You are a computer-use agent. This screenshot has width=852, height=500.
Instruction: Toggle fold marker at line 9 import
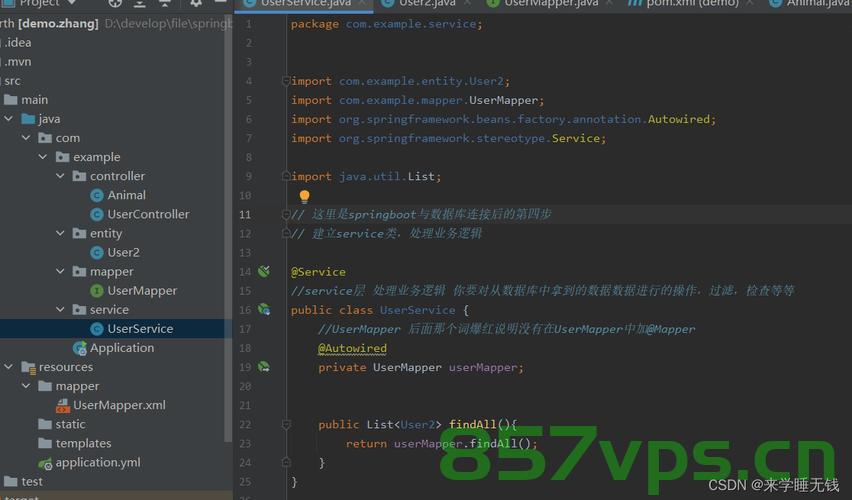tap(286, 176)
